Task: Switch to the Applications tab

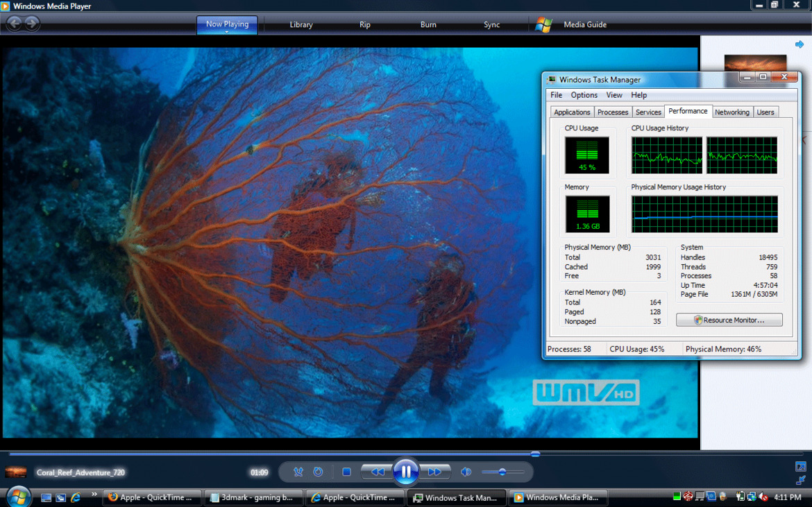Action: pyautogui.click(x=572, y=112)
